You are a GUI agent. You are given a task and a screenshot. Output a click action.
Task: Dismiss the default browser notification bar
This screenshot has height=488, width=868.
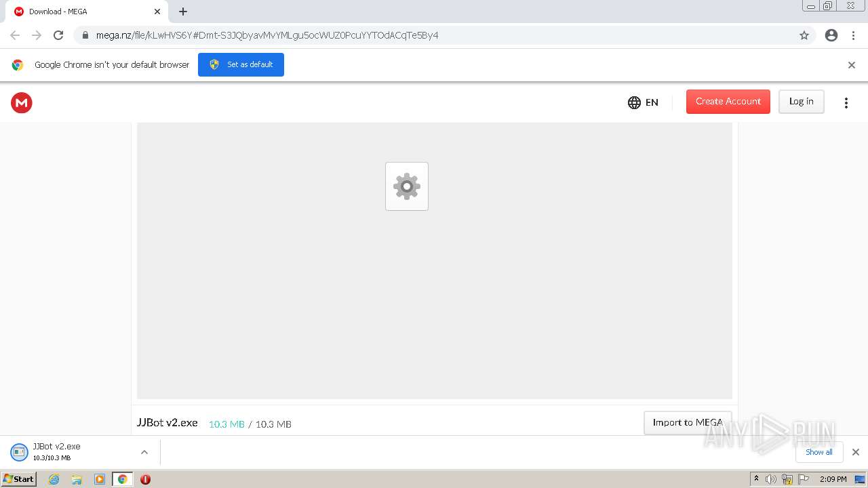852,65
